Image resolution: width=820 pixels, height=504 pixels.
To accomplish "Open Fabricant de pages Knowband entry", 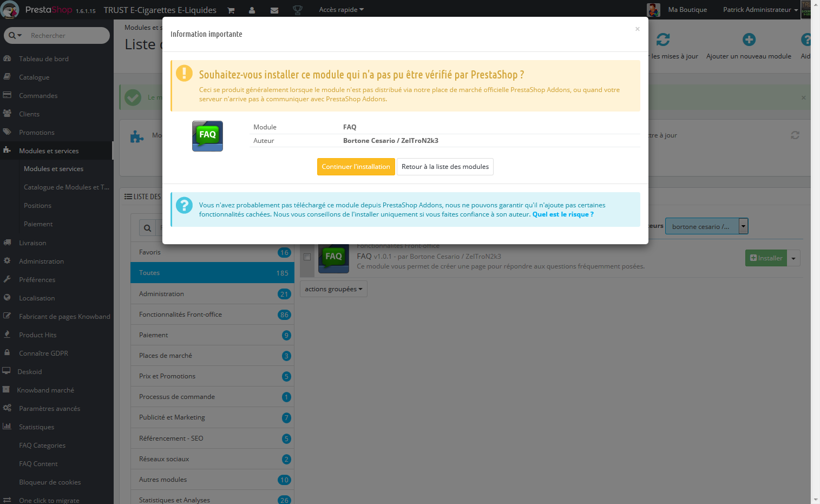I will 64,317.
